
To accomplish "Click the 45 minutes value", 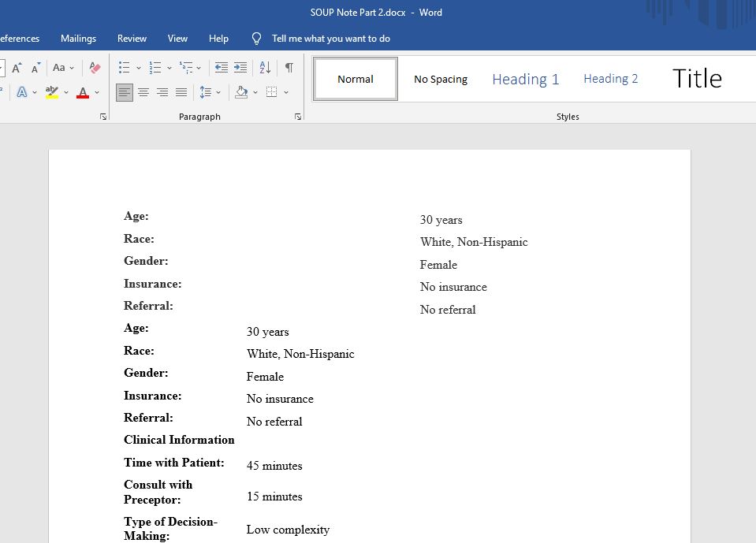I will pyautogui.click(x=274, y=466).
